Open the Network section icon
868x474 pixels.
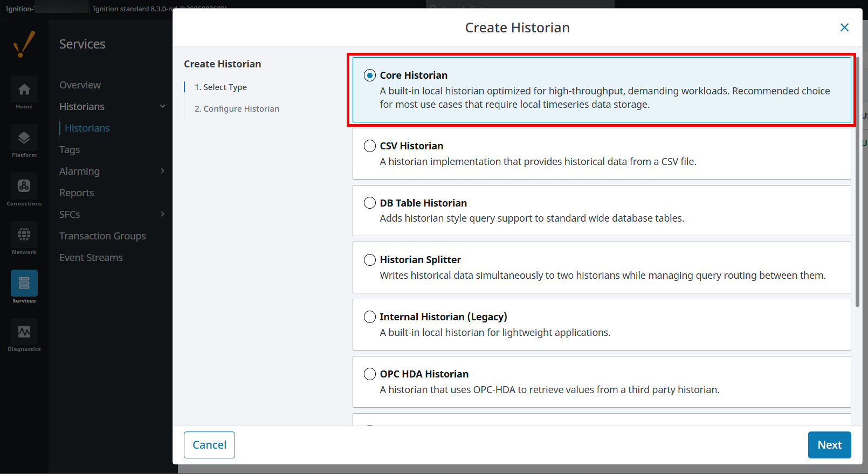pos(24,235)
